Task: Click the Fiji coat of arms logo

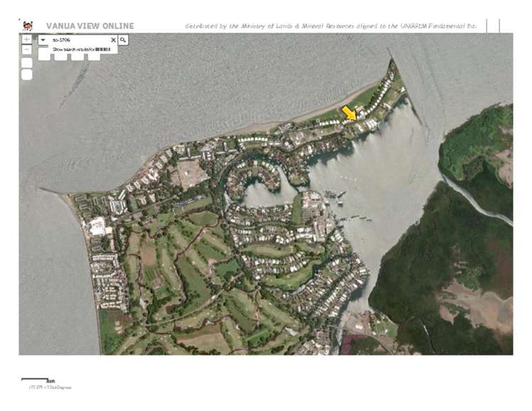Action: pos(28,26)
